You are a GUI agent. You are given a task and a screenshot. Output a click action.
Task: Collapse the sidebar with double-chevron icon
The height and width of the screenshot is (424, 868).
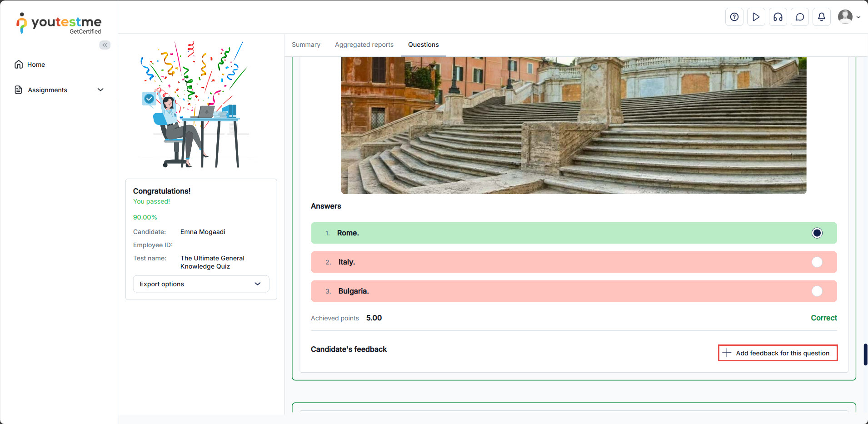click(105, 45)
